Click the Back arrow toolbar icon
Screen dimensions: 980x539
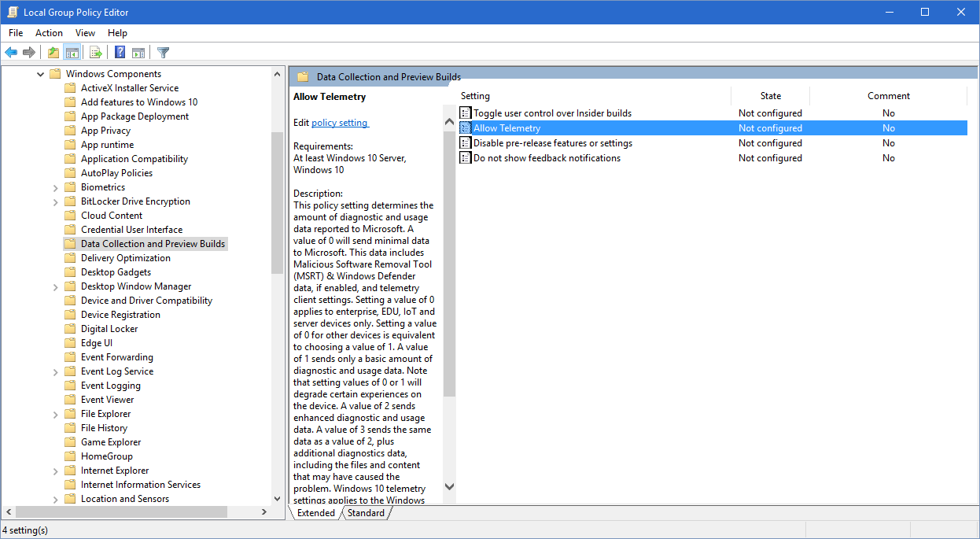coord(11,53)
